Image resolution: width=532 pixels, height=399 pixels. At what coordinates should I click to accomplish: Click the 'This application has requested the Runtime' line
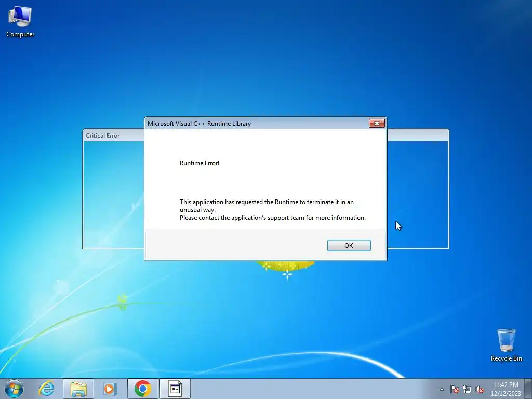pos(267,202)
